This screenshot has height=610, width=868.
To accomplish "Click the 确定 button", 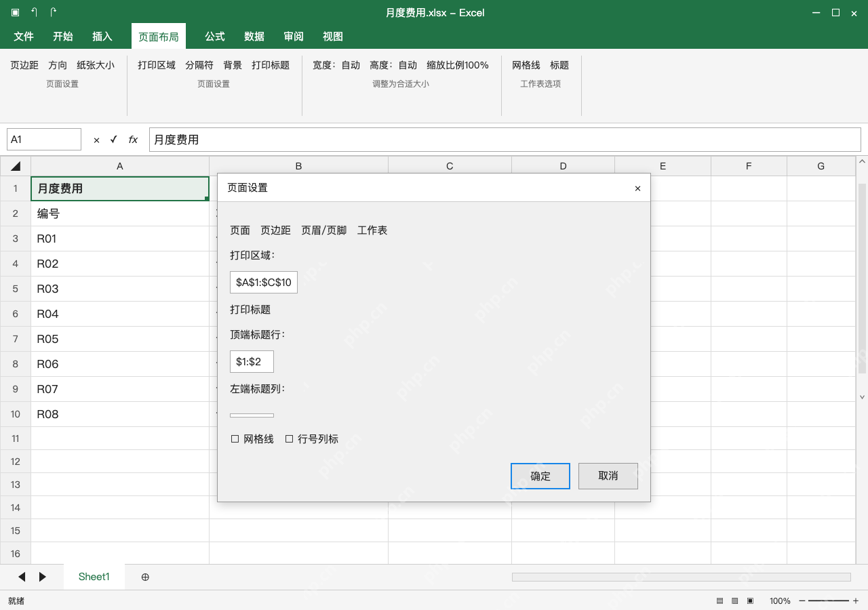I will (x=540, y=476).
